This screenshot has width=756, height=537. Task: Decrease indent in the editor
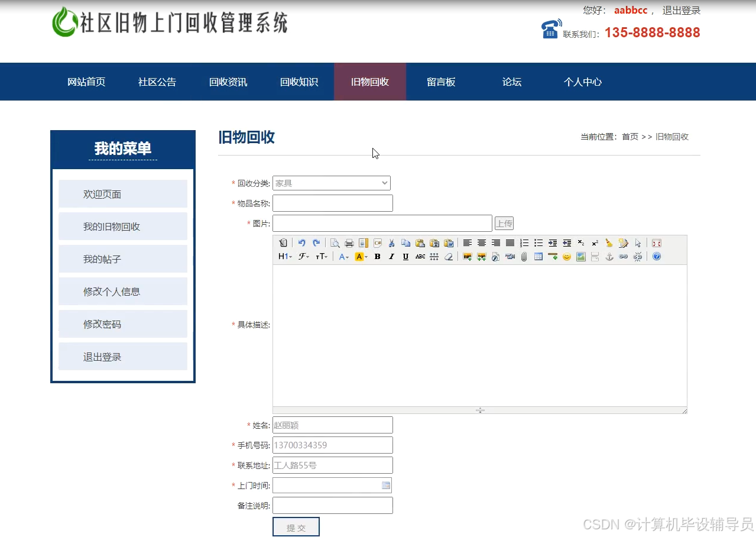pos(567,243)
